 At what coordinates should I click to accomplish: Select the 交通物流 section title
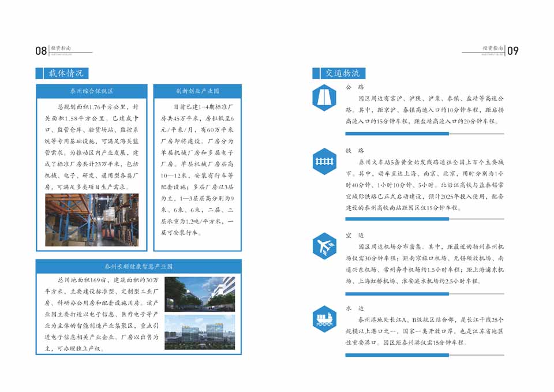click(x=342, y=73)
